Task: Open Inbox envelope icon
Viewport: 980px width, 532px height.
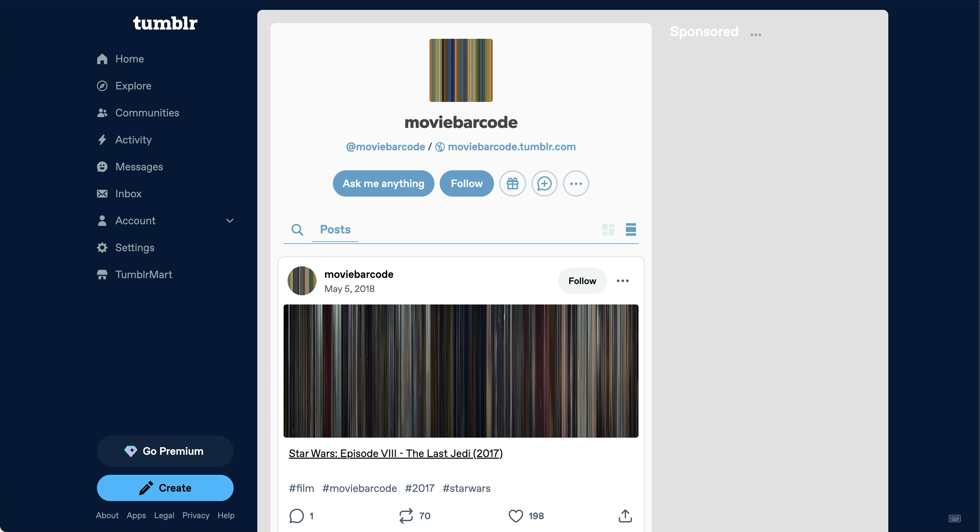Action: pyautogui.click(x=102, y=194)
